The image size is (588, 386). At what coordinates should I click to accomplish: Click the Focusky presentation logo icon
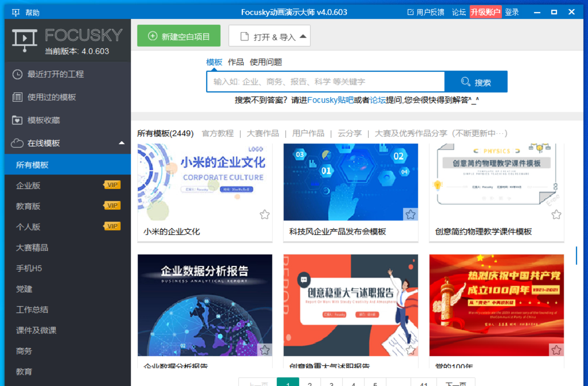point(24,40)
